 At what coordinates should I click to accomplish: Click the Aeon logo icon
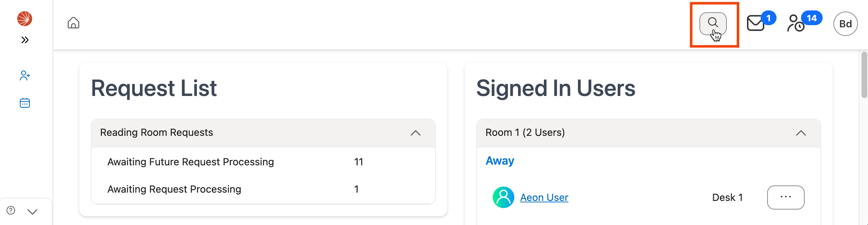(24, 19)
